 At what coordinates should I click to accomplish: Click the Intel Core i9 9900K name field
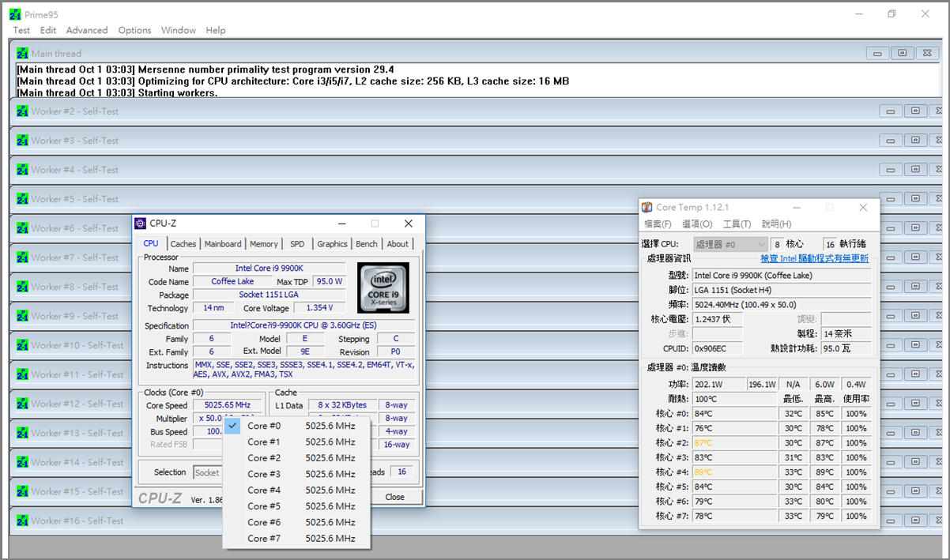point(270,269)
